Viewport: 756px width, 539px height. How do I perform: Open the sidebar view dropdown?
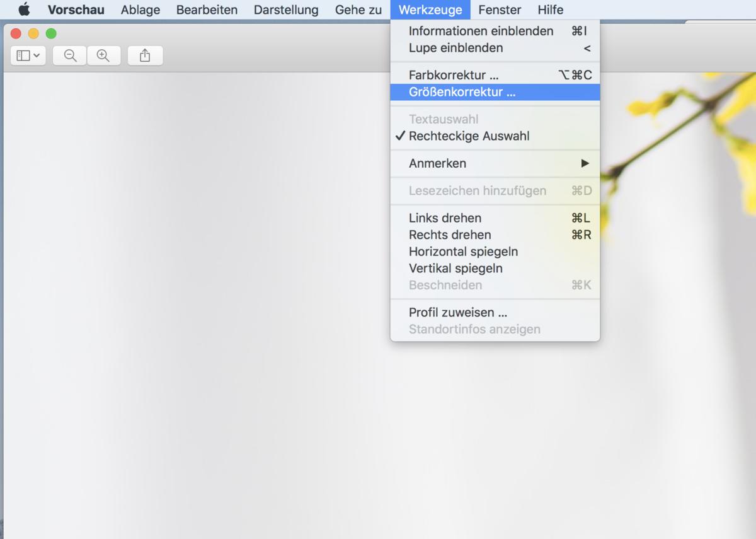click(x=28, y=55)
